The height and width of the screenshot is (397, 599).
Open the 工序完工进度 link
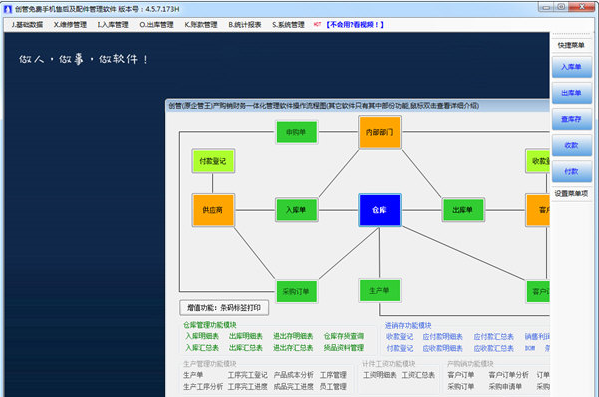248,386
